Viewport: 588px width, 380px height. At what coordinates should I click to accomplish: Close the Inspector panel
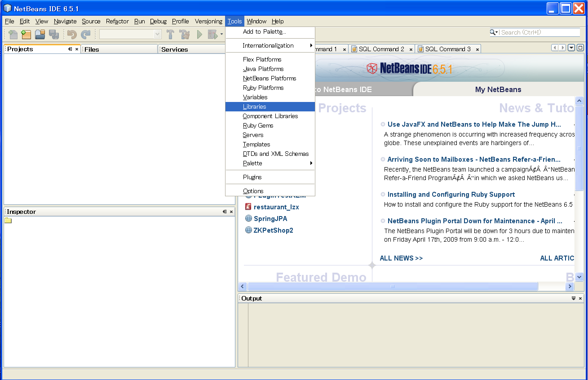point(231,212)
